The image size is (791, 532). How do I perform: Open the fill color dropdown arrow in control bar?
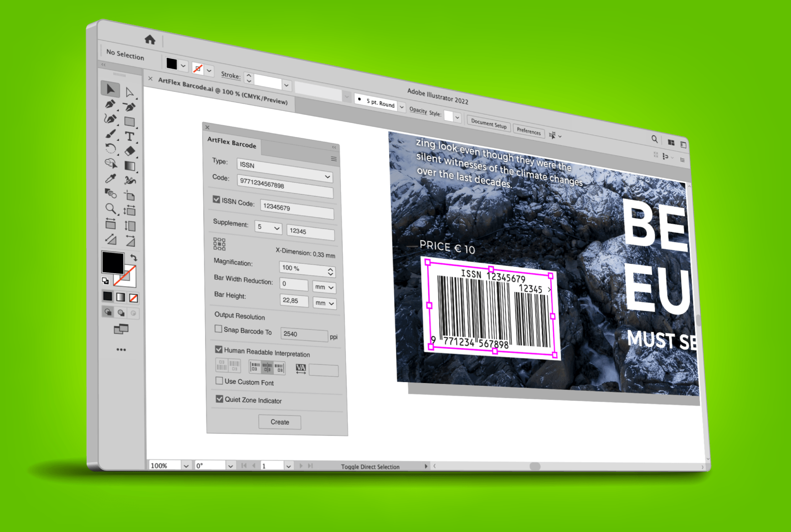click(x=183, y=66)
